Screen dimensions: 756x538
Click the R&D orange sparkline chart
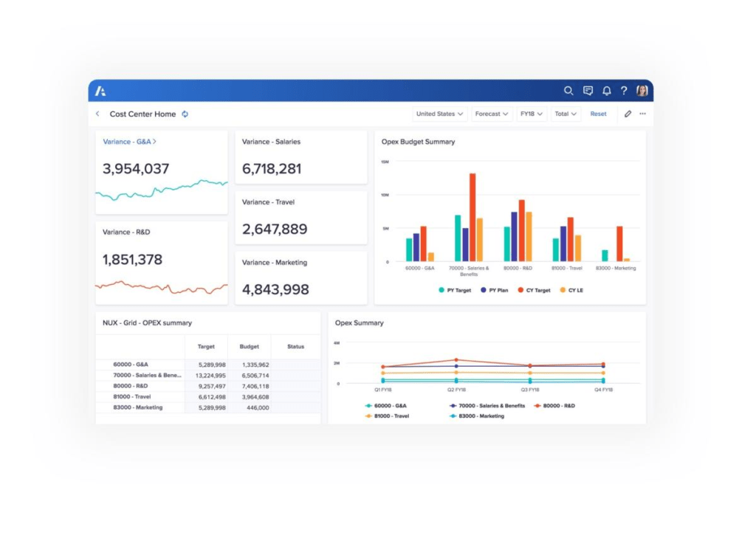[162, 287]
